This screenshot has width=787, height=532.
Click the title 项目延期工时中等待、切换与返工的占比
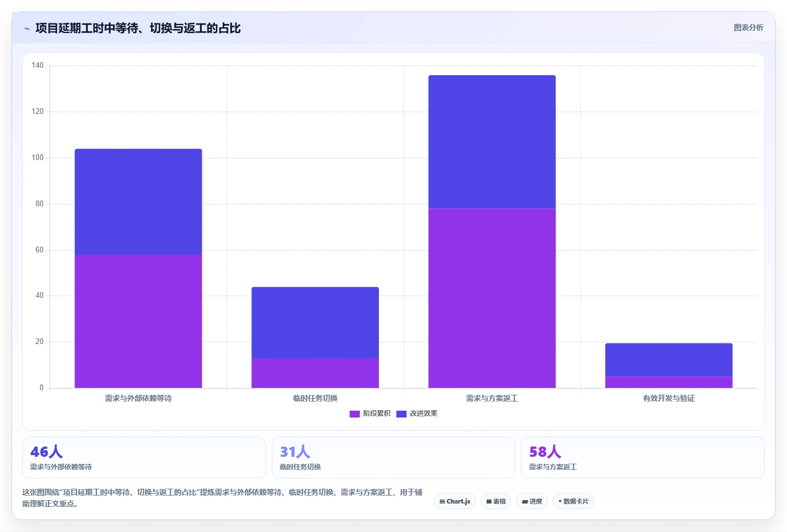(x=138, y=28)
